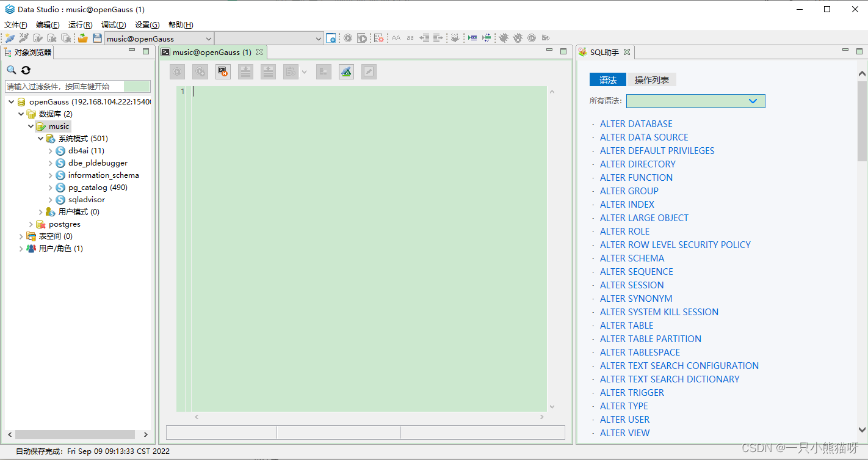Switch to the 操作列表 tab
Screen dimensions: 868x460
tap(651, 80)
